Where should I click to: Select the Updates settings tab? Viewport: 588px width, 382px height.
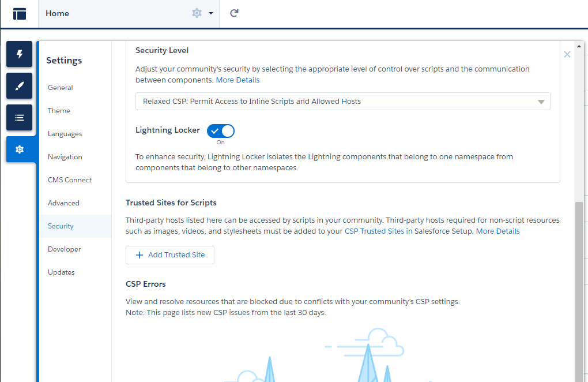62,272
